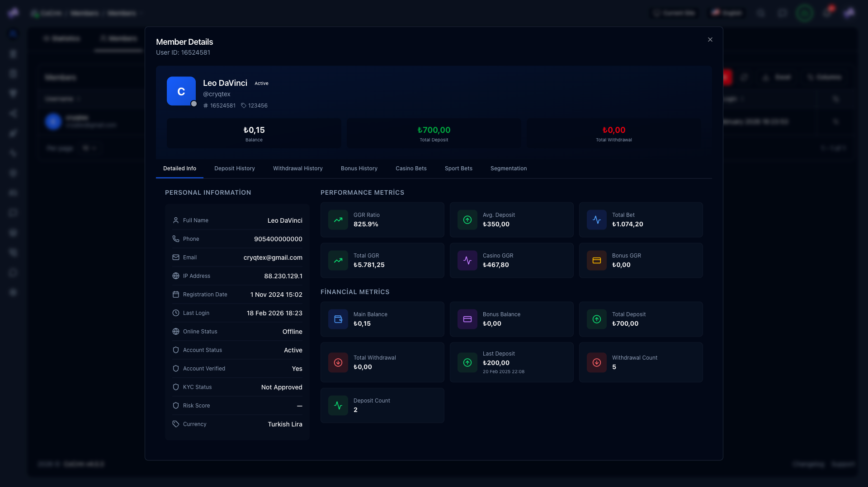The width and height of the screenshot is (868, 487).
Task: Click the shield icon beside Account Verified
Action: [176, 369]
